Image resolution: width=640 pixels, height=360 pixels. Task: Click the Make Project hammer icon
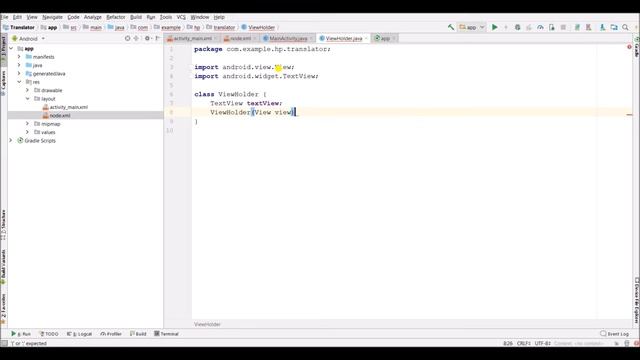451,27
